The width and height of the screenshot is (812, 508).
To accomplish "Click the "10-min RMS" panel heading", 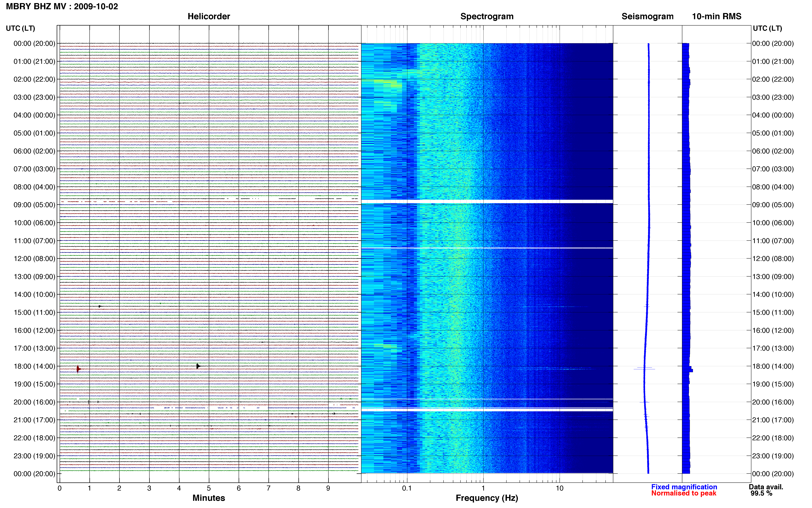I will click(717, 16).
